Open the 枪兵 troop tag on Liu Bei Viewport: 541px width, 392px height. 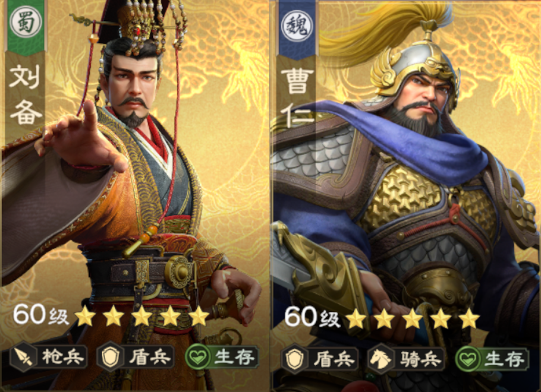point(48,357)
